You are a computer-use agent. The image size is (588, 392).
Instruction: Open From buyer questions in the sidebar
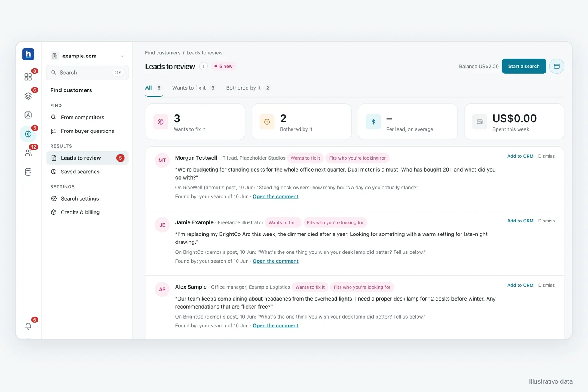pos(87,131)
